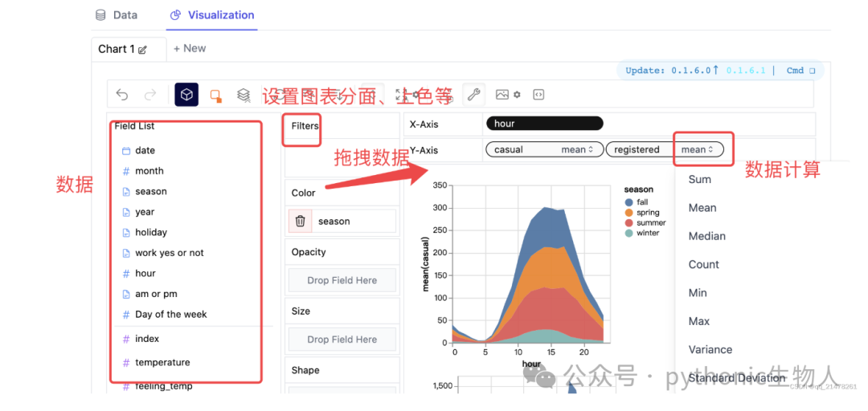Viewport: 868px width, 411px height.
Task: Click the Cmd copy button
Action: 801,71
